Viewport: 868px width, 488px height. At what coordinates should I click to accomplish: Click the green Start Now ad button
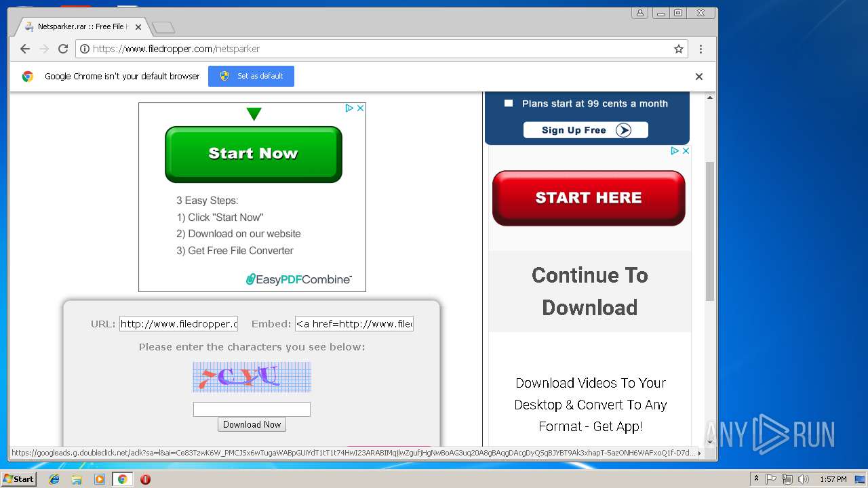(x=254, y=154)
